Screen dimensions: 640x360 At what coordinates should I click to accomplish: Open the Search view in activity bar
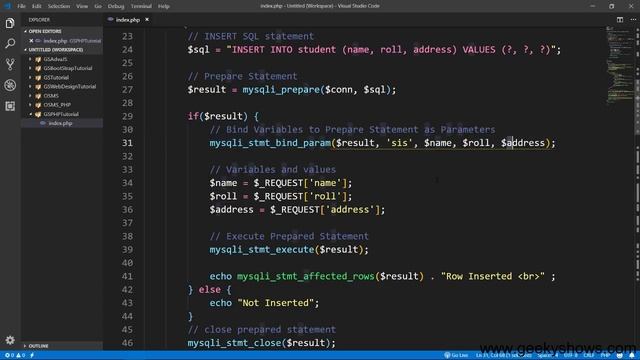10,43
